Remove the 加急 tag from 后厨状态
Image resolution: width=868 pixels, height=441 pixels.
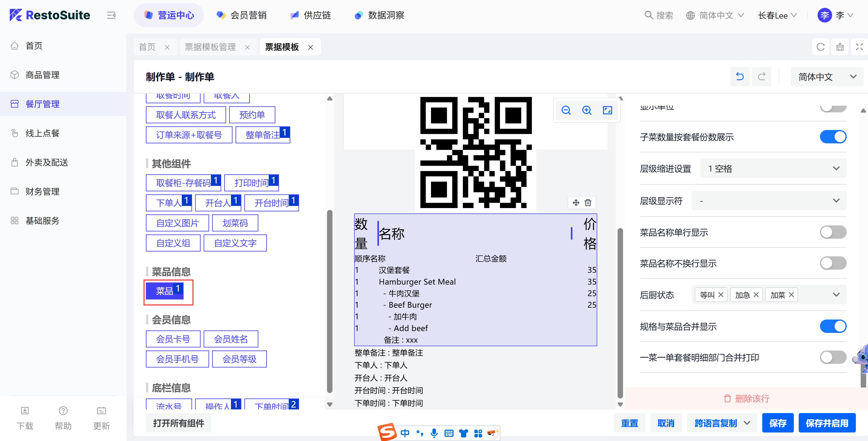click(756, 295)
